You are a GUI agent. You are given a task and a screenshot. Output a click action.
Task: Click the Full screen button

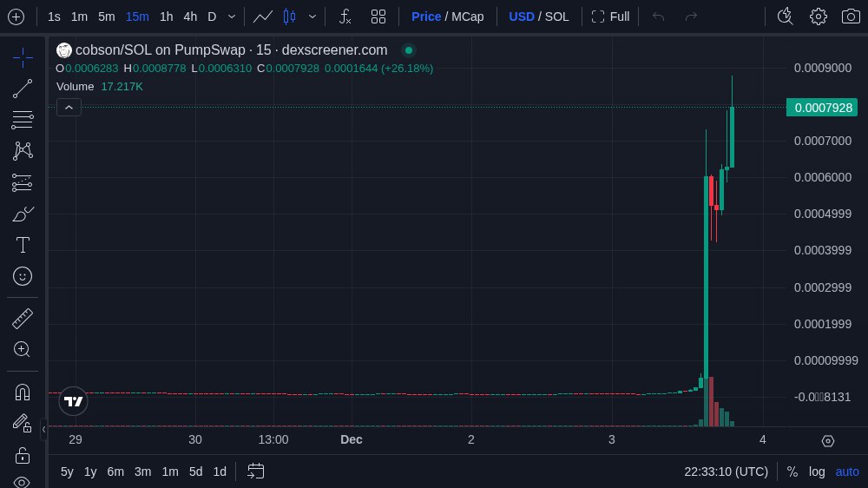coord(610,16)
